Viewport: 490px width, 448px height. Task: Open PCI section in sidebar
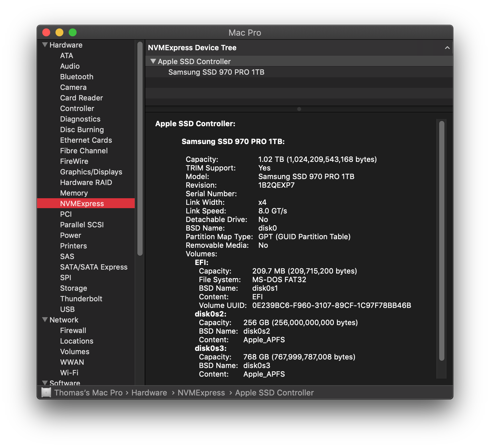pyautogui.click(x=66, y=214)
